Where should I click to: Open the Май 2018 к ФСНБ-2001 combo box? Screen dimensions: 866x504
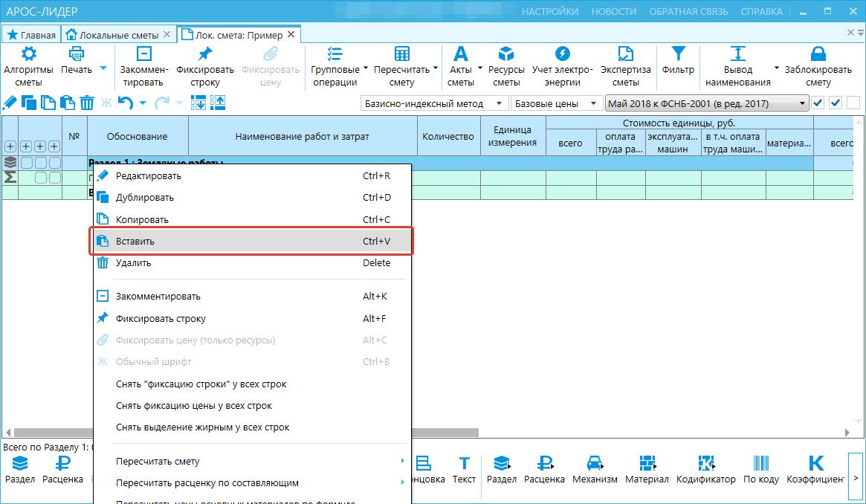point(706,104)
